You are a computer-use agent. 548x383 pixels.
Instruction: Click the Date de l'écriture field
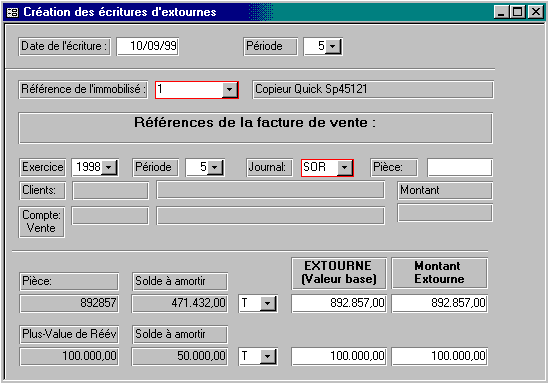[x=147, y=46]
